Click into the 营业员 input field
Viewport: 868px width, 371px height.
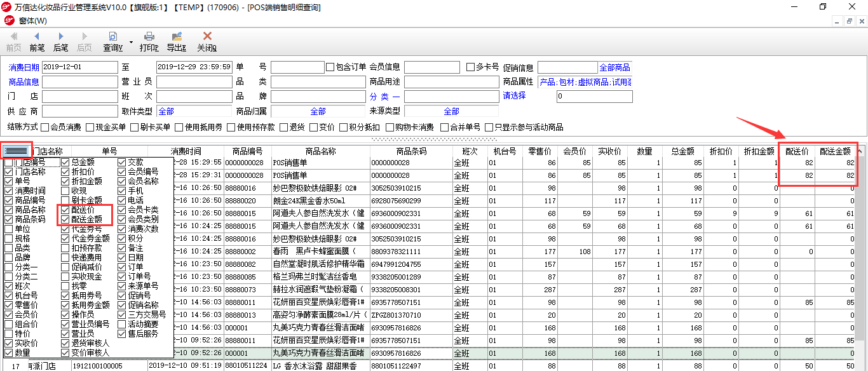pos(194,82)
